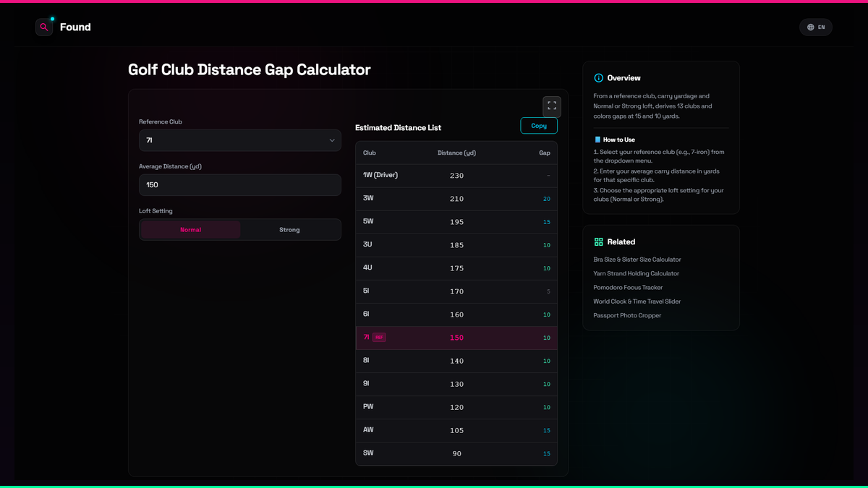Click the PW club row label
The image size is (868, 488).
(x=368, y=407)
